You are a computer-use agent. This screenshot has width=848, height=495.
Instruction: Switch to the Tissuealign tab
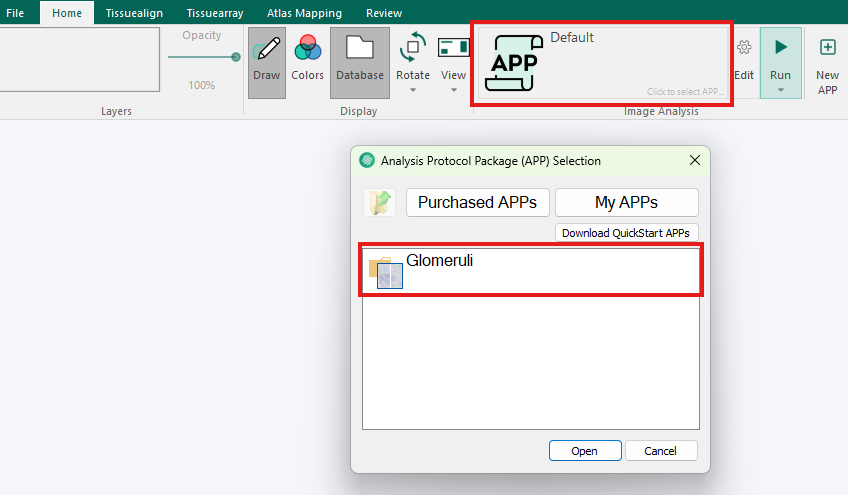click(x=134, y=12)
